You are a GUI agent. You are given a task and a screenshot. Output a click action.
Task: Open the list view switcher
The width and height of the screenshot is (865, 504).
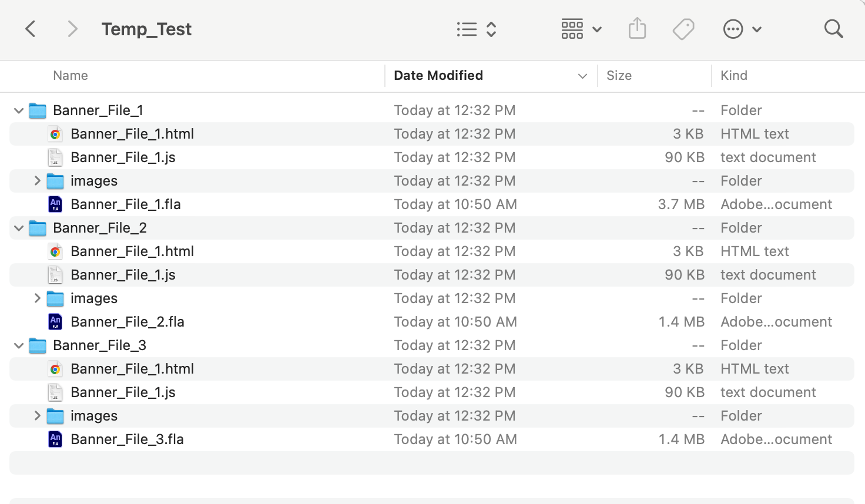pyautogui.click(x=477, y=29)
